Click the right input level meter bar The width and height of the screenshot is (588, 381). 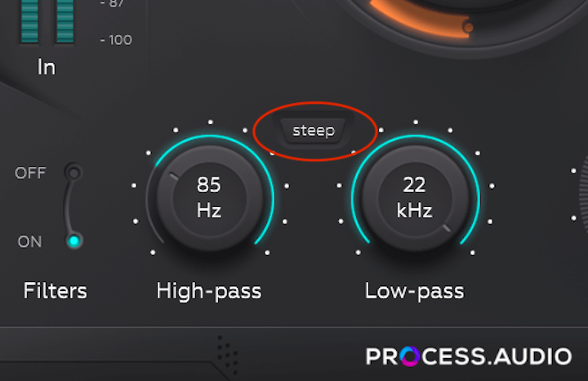coord(65,21)
